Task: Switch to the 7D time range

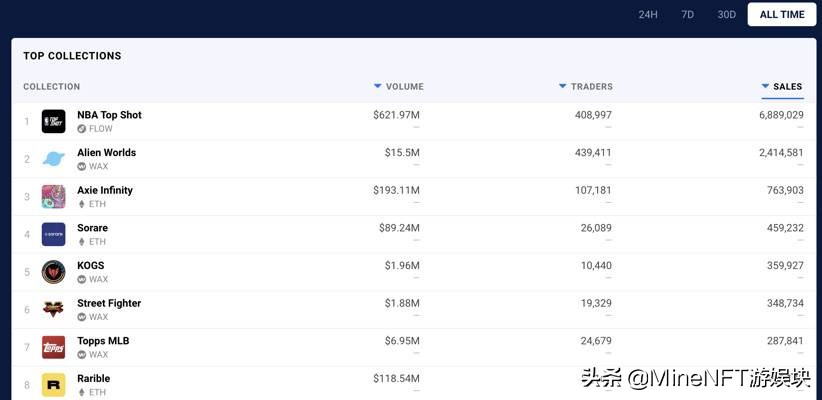Action: [x=687, y=15]
